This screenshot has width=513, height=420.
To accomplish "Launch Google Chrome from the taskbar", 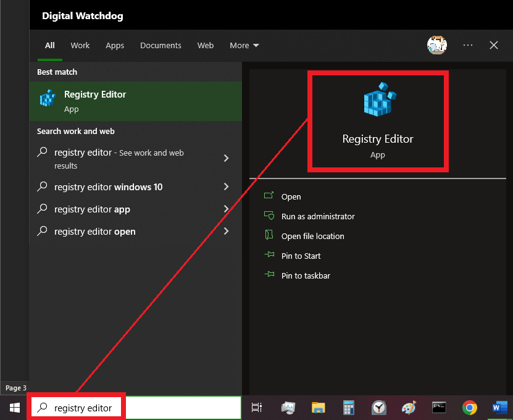I will tap(470, 408).
